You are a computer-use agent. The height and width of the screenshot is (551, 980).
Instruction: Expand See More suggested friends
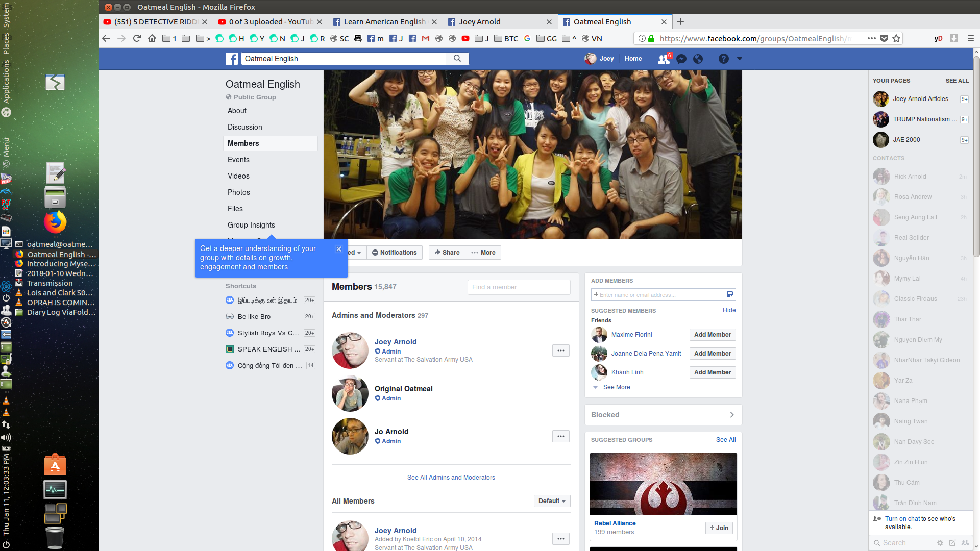[x=617, y=387]
